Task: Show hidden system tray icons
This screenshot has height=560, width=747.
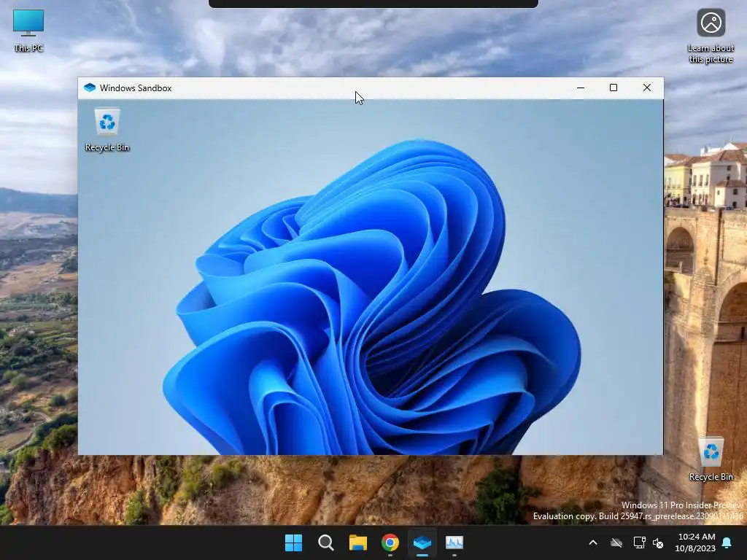Action: pos(593,542)
